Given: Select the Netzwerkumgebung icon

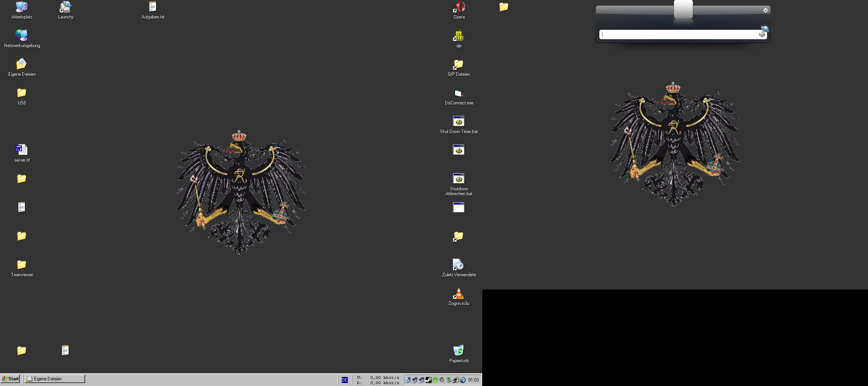Looking at the screenshot, I should 21,36.
